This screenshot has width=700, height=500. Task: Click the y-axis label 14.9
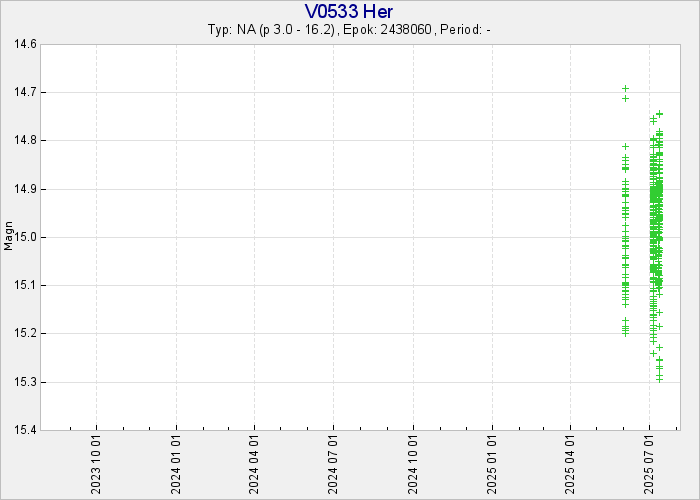[x=25, y=189]
